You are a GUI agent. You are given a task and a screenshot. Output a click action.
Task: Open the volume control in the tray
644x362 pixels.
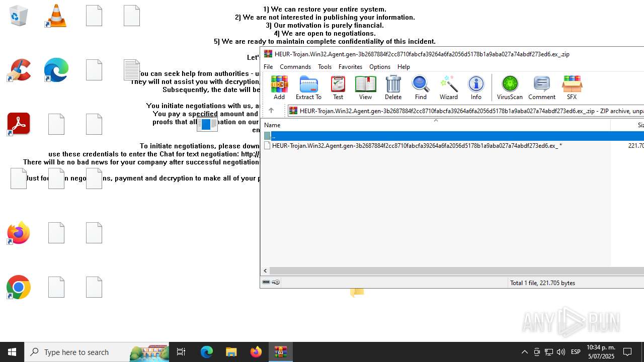[561, 352]
